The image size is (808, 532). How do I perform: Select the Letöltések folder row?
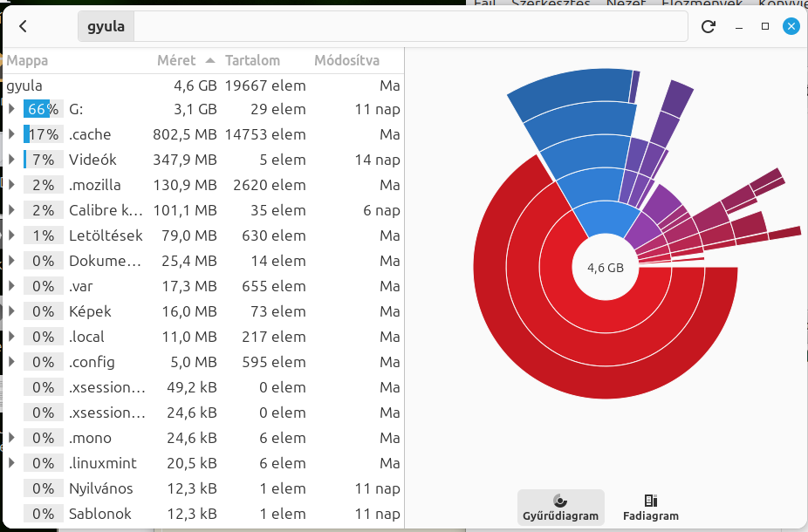[x=106, y=235]
